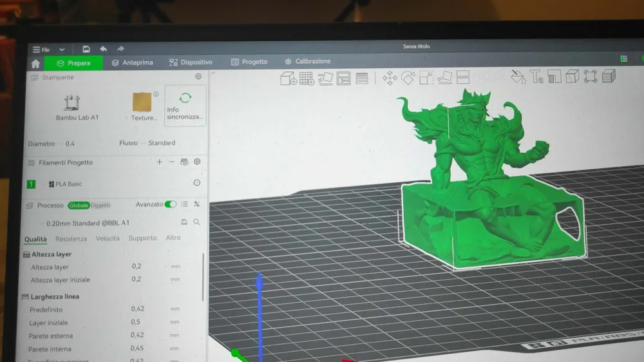The image size is (644, 362).
Task: Select the Bambu Lab A1 printer
Action: [77, 108]
